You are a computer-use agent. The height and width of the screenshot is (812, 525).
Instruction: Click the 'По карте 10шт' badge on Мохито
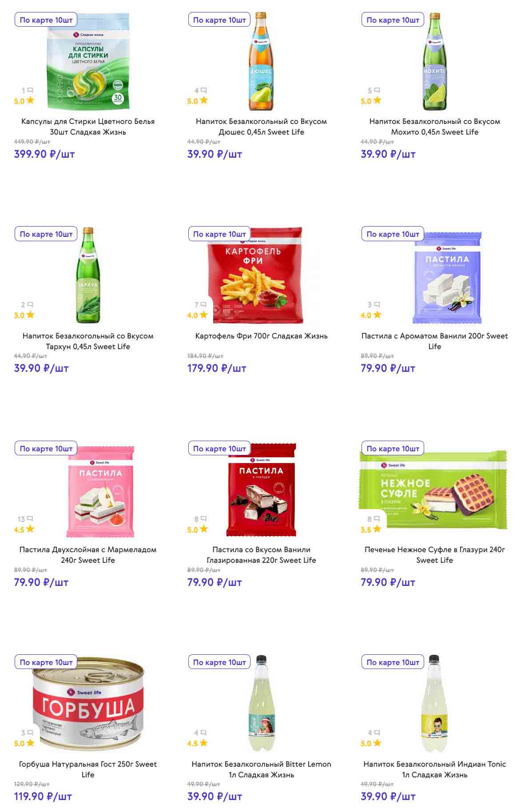[393, 20]
